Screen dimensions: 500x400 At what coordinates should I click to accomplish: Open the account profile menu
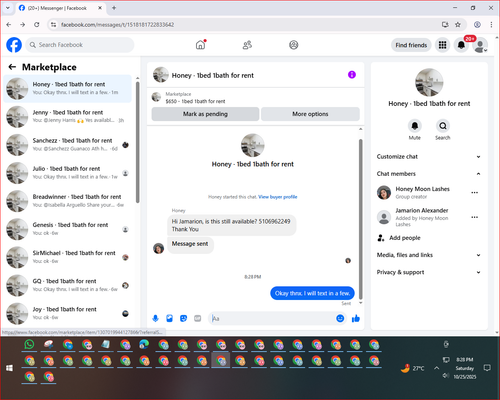pyautogui.click(x=480, y=45)
